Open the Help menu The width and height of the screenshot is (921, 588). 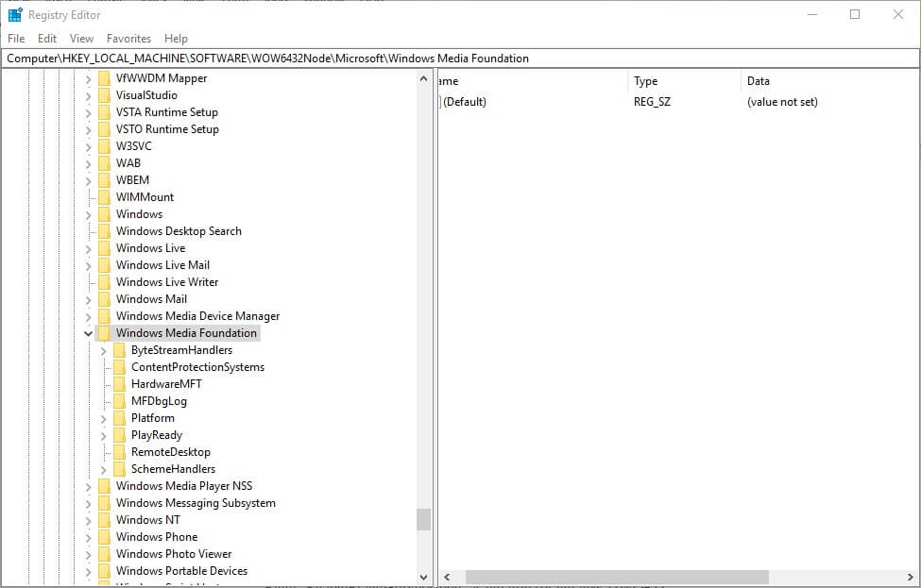176,38
